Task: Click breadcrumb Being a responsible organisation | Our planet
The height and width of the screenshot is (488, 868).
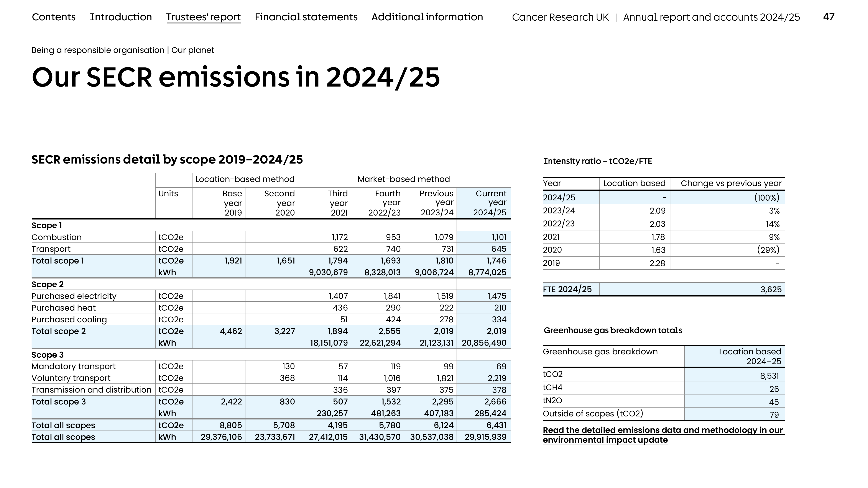Action: click(123, 50)
